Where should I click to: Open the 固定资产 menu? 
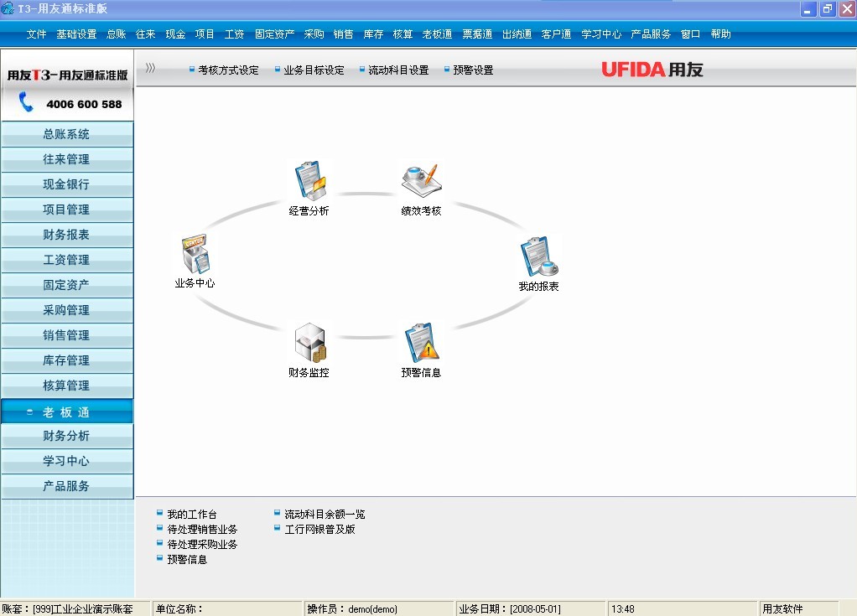(x=274, y=34)
